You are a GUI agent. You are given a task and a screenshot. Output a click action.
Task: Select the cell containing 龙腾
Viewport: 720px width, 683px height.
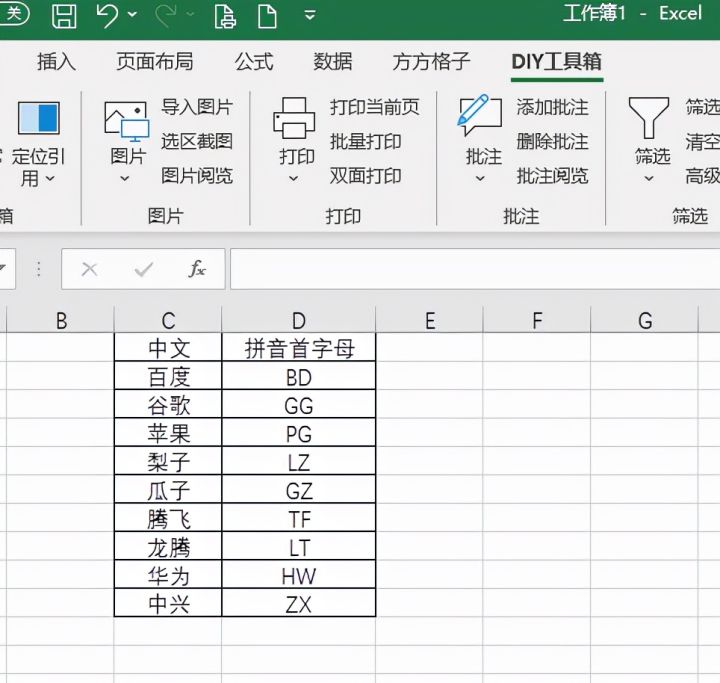point(168,547)
